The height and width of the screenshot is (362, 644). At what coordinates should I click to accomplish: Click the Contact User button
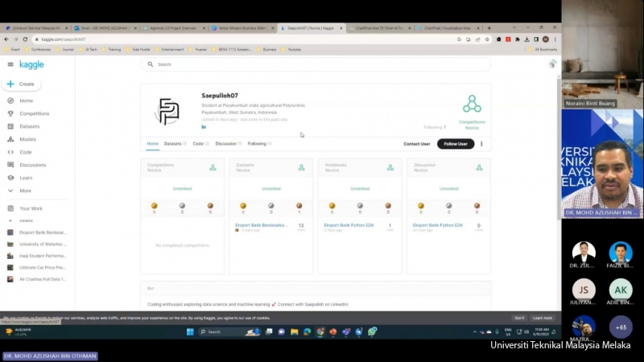[x=416, y=144]
